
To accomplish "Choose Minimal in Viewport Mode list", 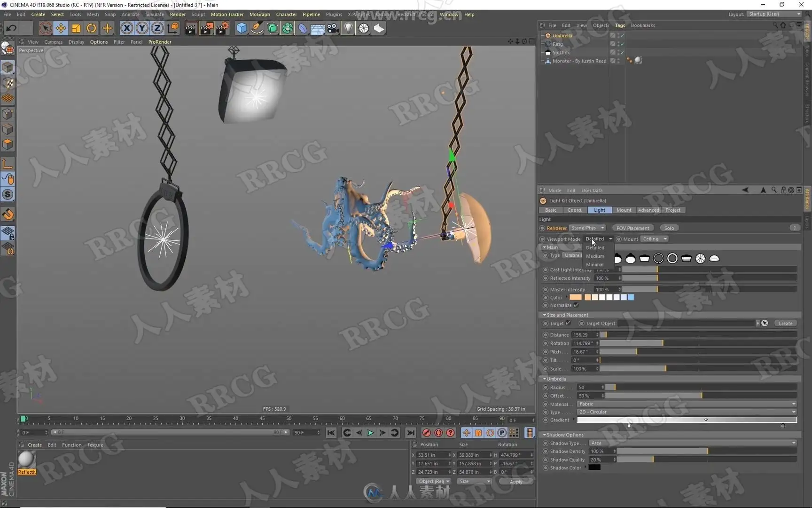I will point(595,265).
